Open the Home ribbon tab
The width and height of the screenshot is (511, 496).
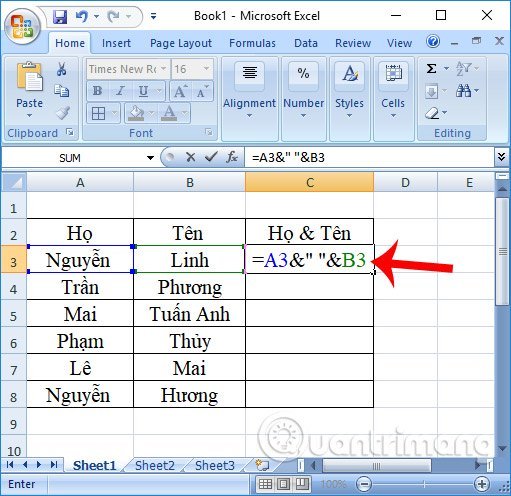click(x=70, y=43)
